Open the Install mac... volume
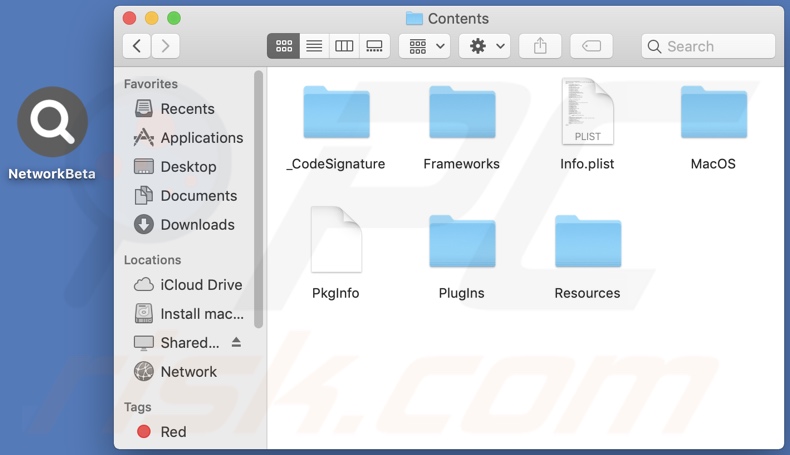The image size is (790, 455). tap(187, 314)
